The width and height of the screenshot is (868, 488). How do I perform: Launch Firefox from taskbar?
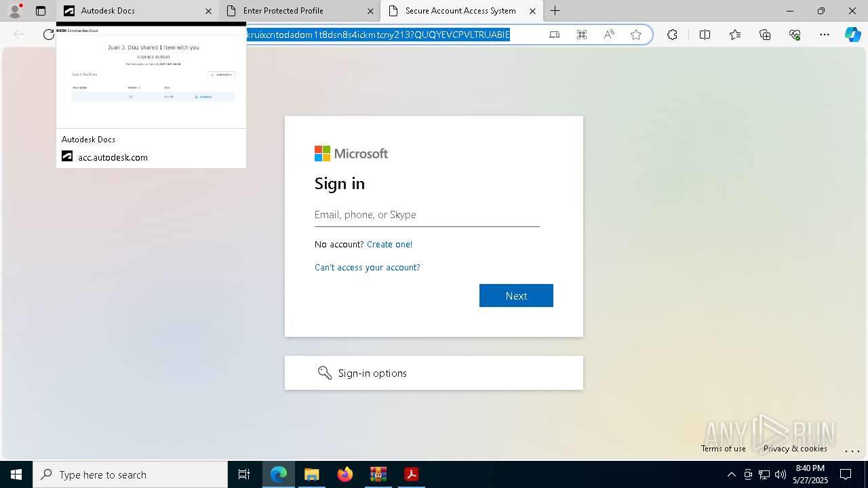tap(345, 474)
